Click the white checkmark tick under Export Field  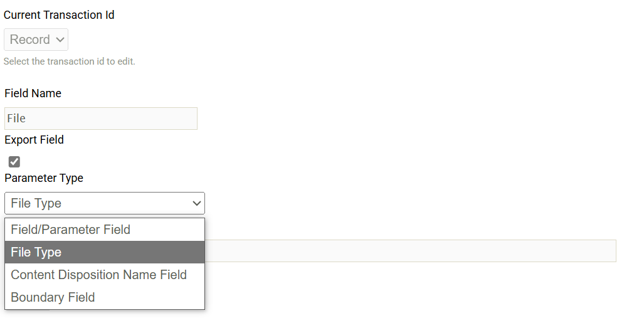tap(14, 162)
